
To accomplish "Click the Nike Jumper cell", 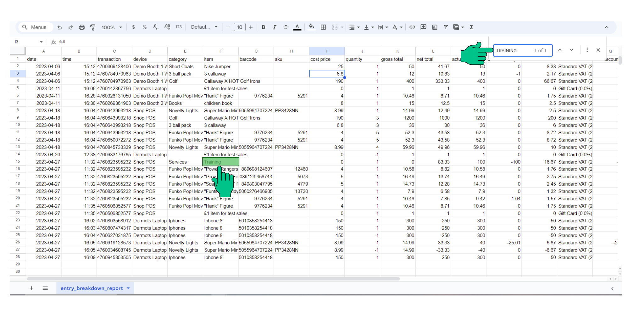I will (x=220, y=67).
